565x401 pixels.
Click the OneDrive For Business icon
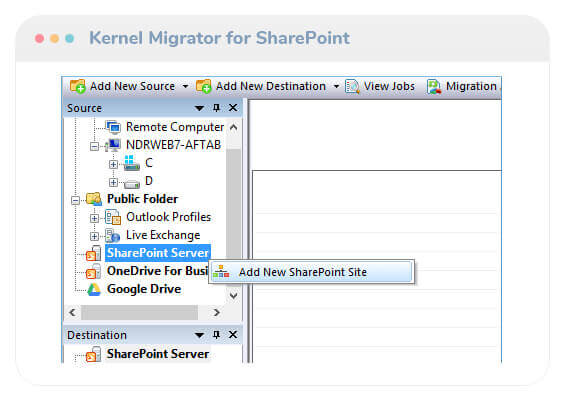[x=94, y=271]
